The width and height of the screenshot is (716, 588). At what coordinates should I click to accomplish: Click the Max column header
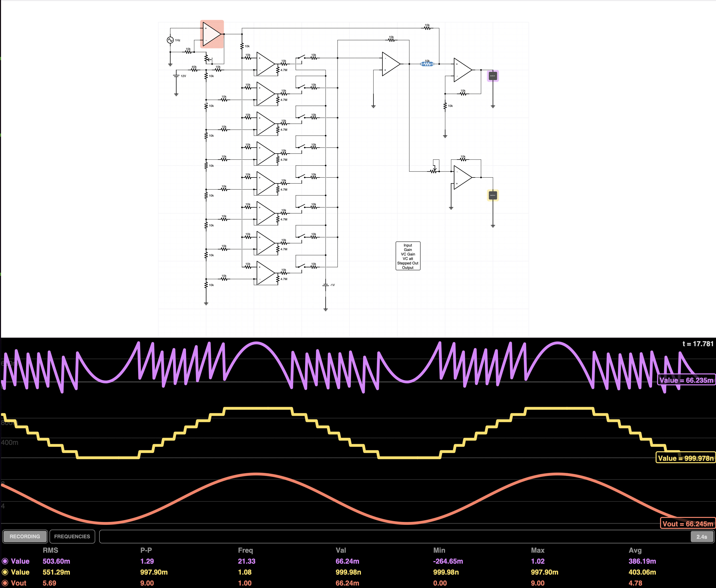coord(538,550)
